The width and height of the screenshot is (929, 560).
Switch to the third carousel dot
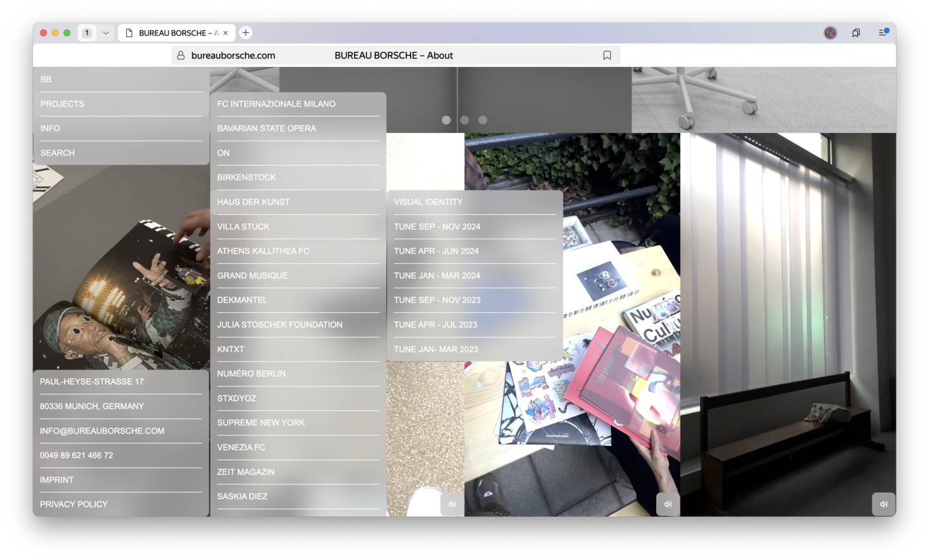483,120
